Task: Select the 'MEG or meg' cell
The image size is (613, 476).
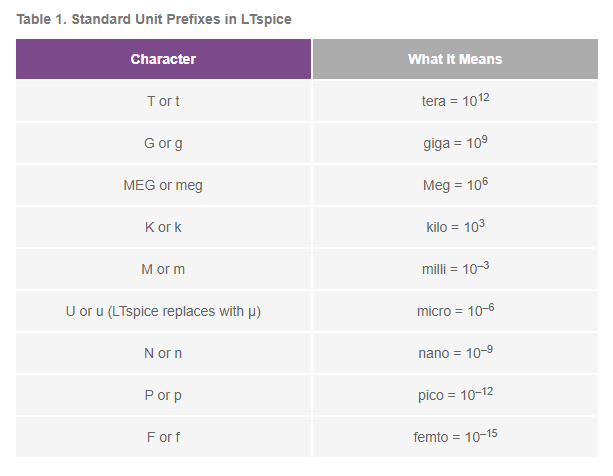Action: [x=163, y=185]
